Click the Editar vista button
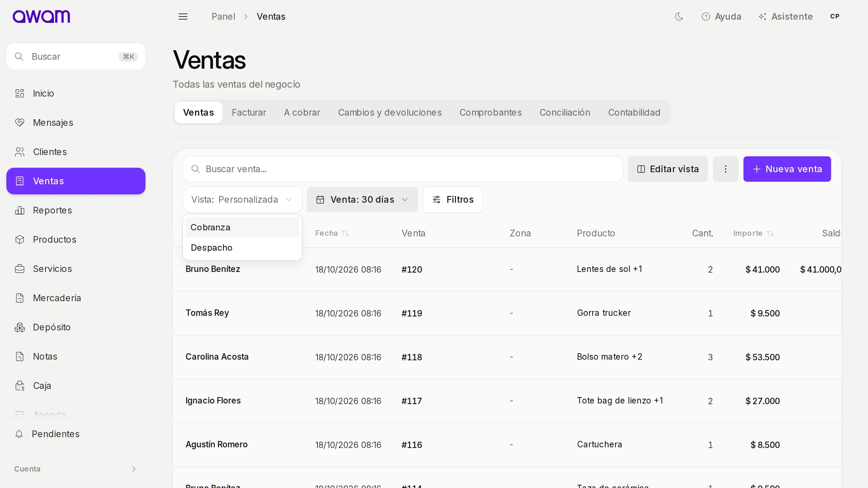 pos(668,169)
